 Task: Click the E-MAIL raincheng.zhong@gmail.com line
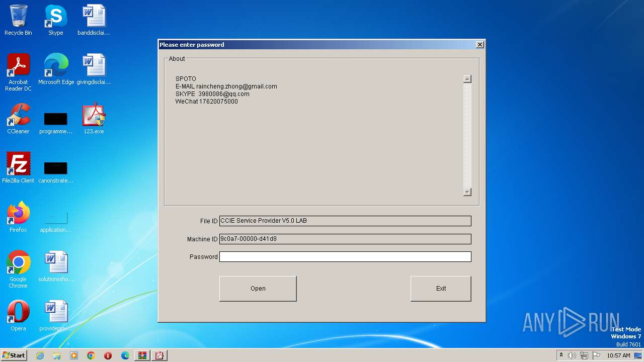pyautogui.click(x=226, y=86)
